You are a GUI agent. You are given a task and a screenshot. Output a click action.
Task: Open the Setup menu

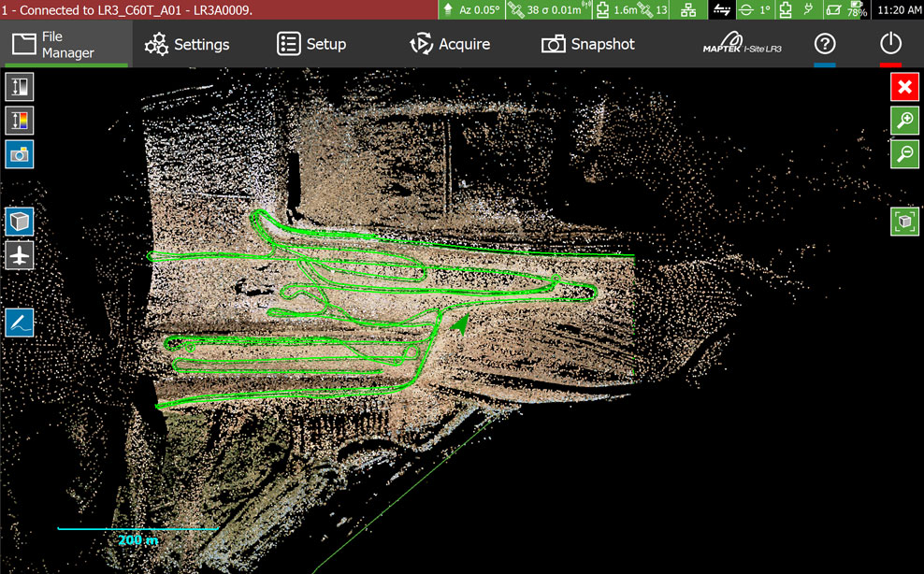[311, 44]
